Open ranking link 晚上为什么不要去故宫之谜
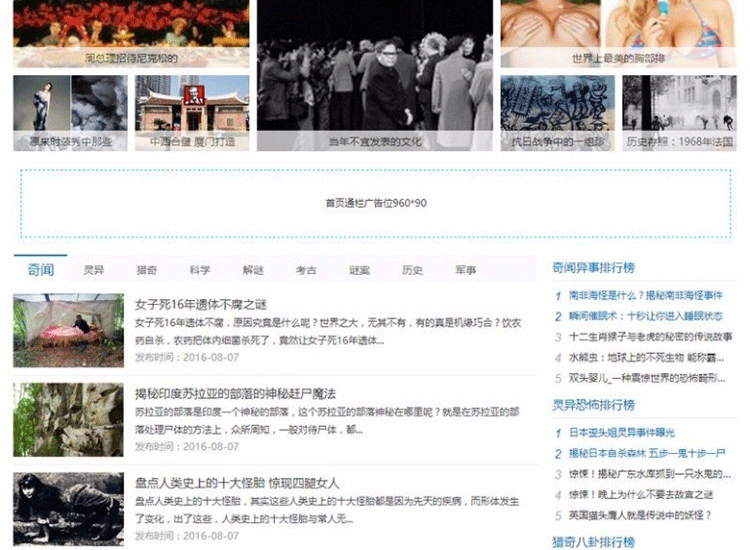This screenshot has width=750, height=550. click(641, 495)
